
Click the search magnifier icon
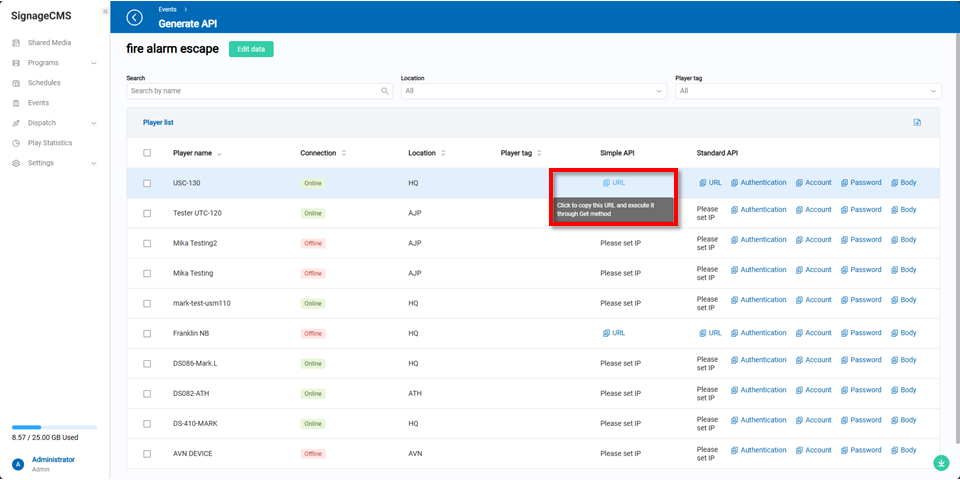click(x=385, y=91)
